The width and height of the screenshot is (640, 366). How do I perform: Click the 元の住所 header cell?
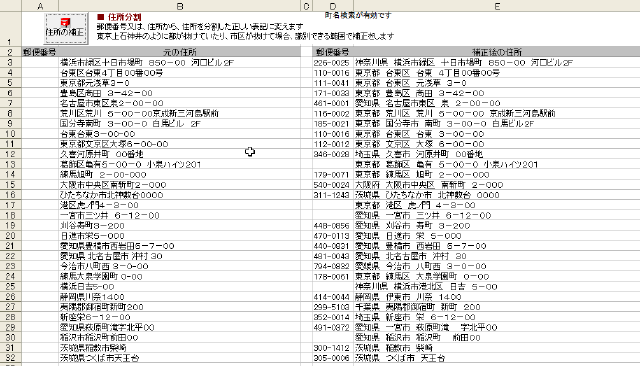pos(180,52)
